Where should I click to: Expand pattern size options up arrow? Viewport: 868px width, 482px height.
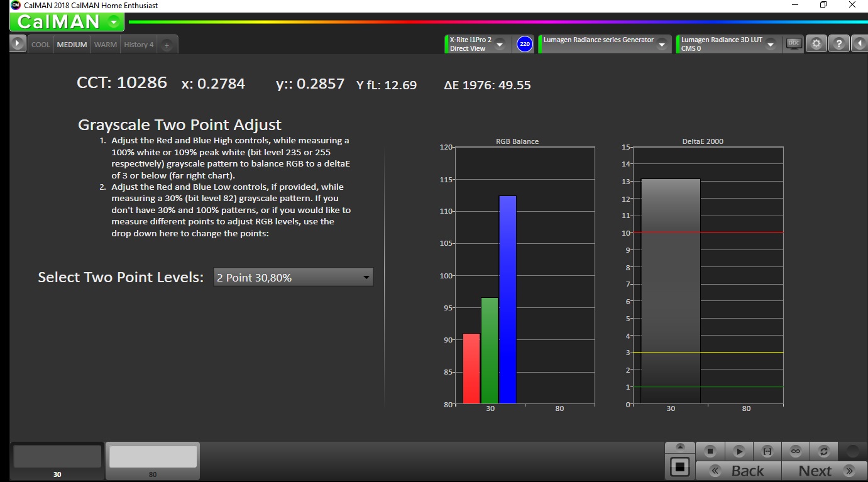pyautogui.click(x=680, y=447)
